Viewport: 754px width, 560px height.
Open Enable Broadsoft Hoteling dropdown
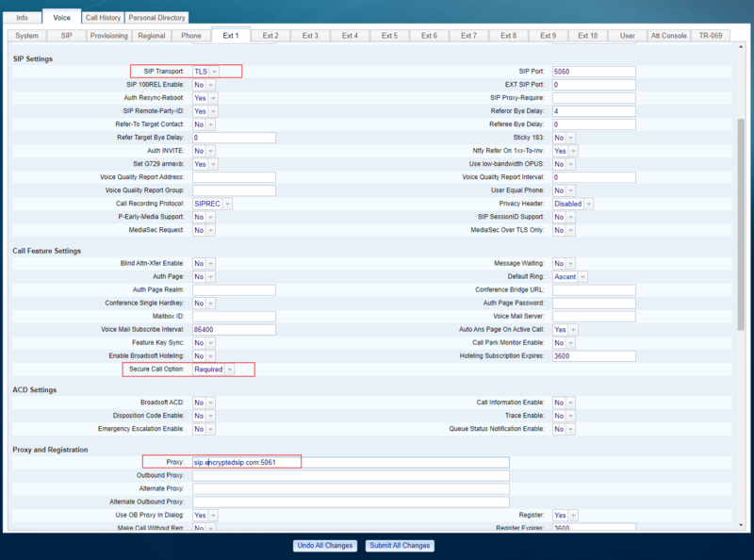[x=204, y=356]
